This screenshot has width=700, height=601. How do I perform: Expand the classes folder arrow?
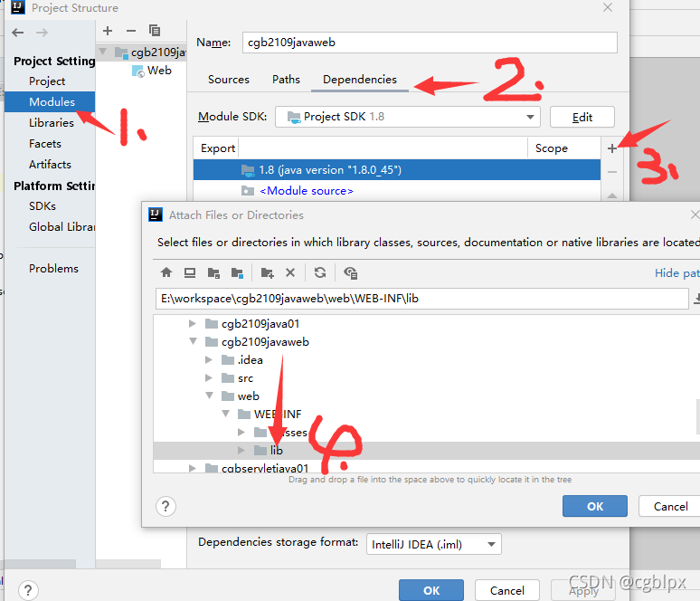click(241, 432)
